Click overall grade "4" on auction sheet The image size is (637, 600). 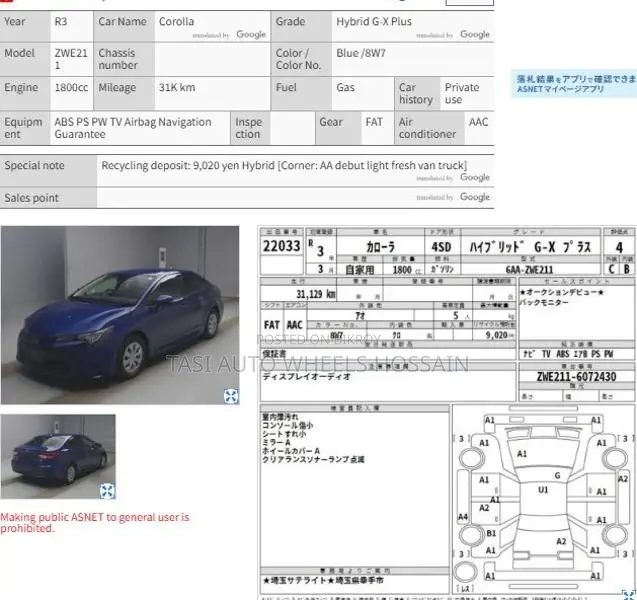(619, 247)
